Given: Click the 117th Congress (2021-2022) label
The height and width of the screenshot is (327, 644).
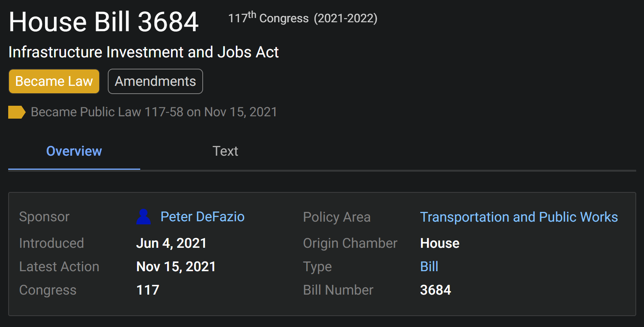Looking at the screenshot, I should [x=303, y=18].
